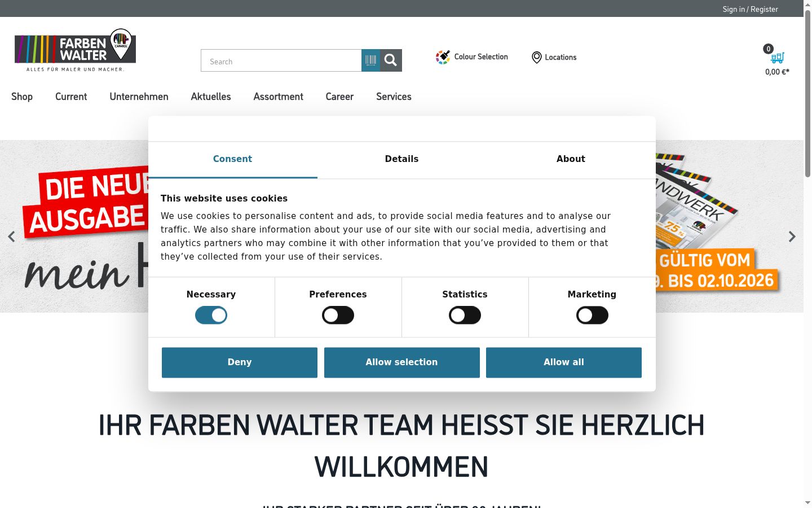Click the Deny cookies button
812x508 pixels.
(240, 362)
